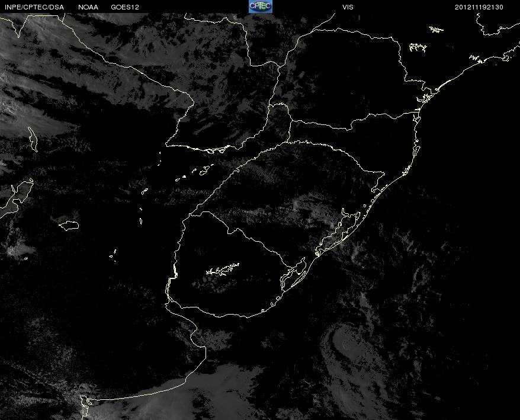Select the INPE/CPTEC/DSA header text
Screen dimensions: 520x420
tap(34, 7)
